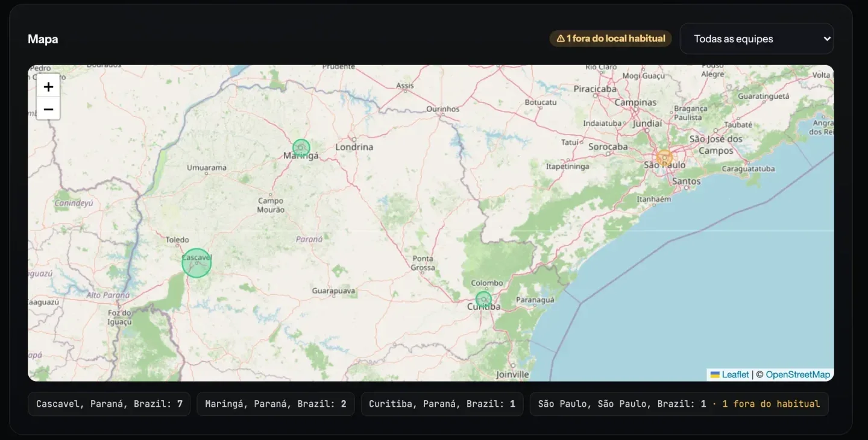Click the Ponta Grossa label on the map

click(x=423, y=263)
